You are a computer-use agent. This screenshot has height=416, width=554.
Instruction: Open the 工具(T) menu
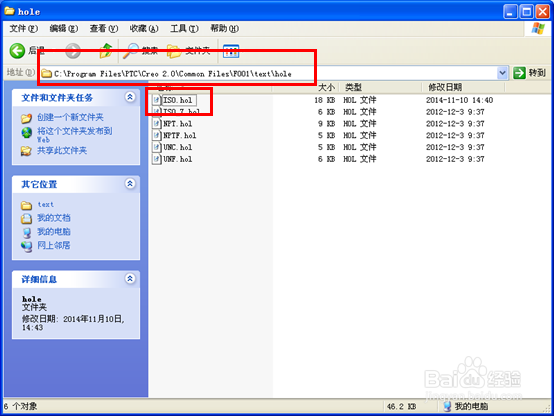[184, 28]
